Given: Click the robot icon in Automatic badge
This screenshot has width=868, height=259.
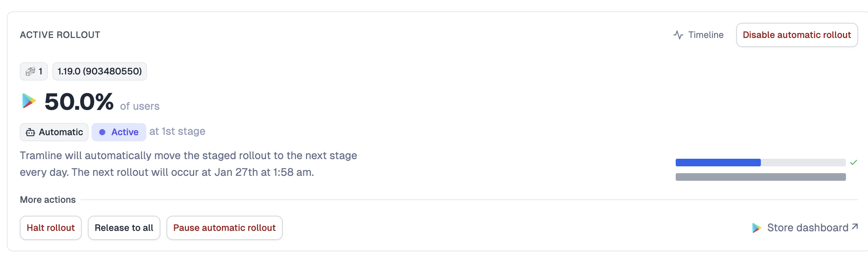Looking at the screenshot, I should (30, 132).
